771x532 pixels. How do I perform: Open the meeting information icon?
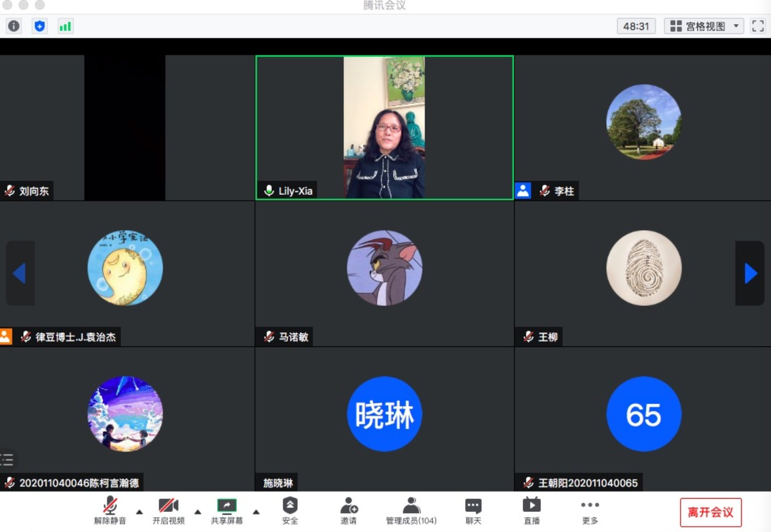point(13,26)
